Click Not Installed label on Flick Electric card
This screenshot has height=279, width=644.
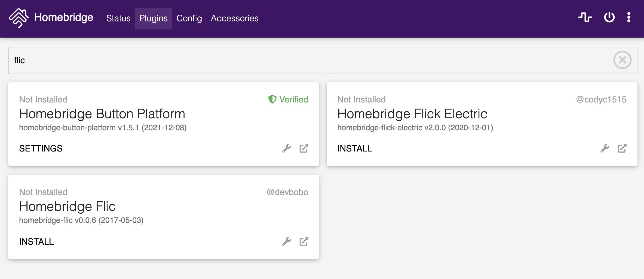coord(361,99)
